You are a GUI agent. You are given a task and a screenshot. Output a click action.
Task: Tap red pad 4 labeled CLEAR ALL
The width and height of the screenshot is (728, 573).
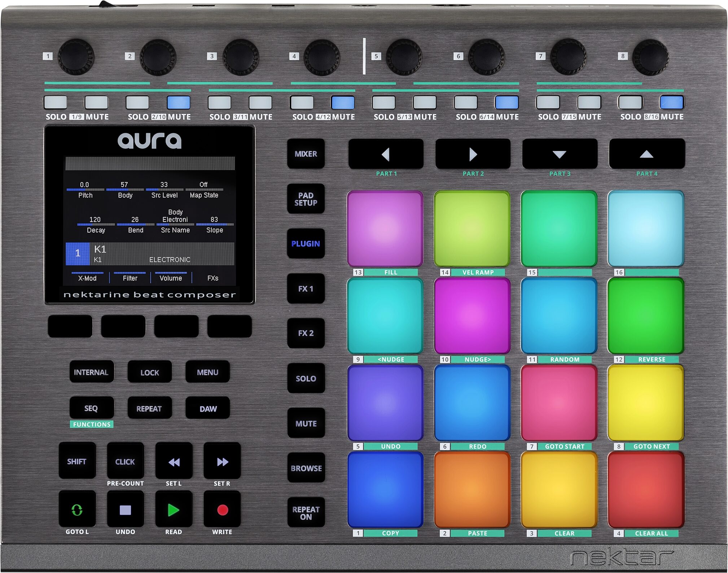pyautogui.click(x=646, y=490)
